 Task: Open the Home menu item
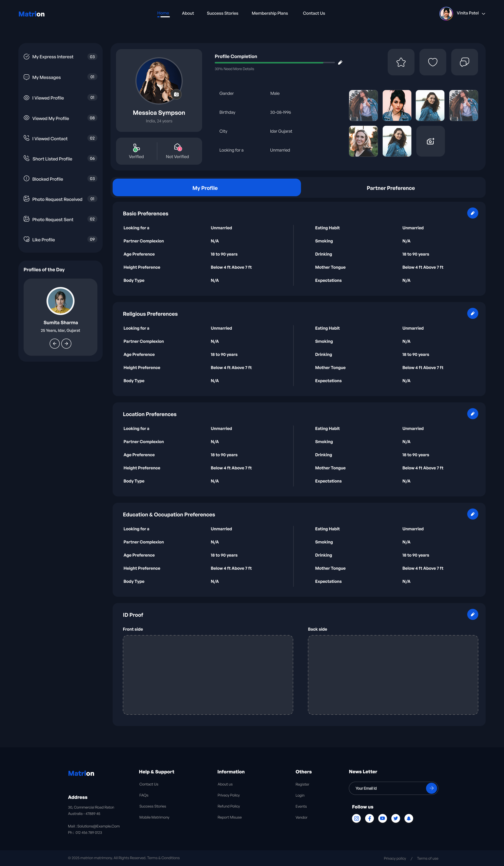pos(163,13)
